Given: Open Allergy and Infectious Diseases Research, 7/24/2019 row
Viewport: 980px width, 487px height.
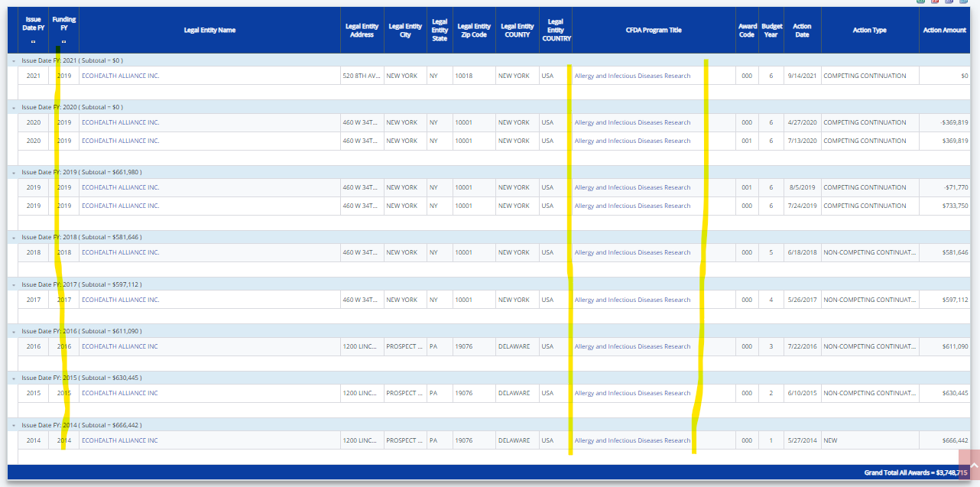Looking at the screenshot, I should (632, 206).
